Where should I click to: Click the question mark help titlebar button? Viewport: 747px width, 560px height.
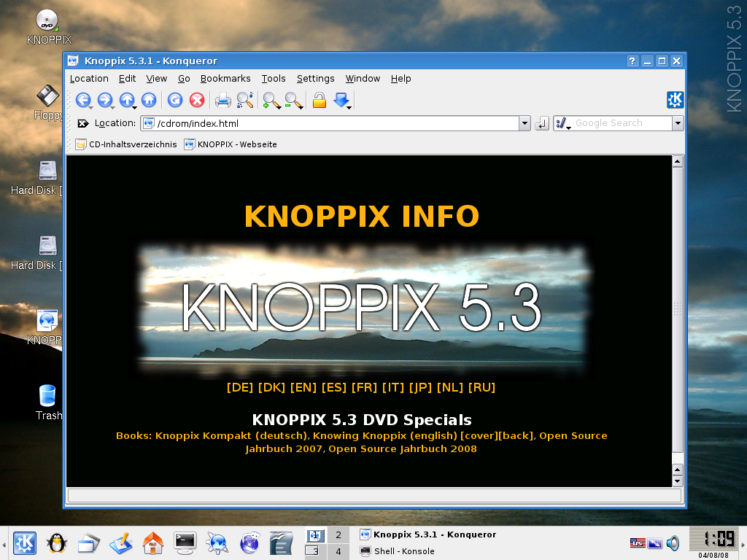pyautogui.click(x=632, y=61)
